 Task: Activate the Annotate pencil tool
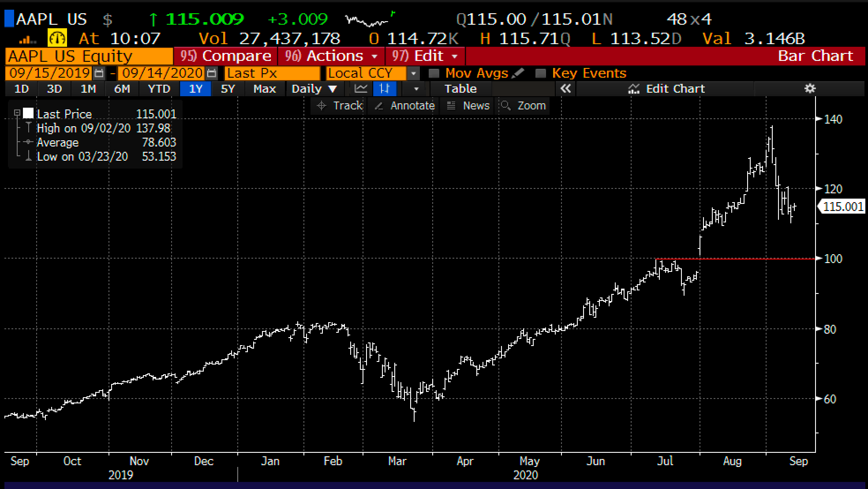coord(404,106)
